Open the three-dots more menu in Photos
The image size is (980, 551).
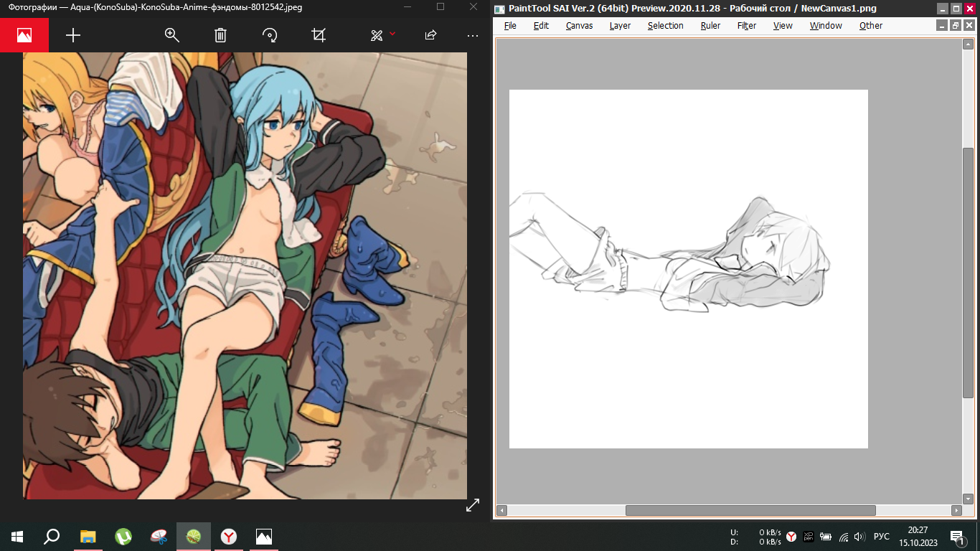pos(472,35)
